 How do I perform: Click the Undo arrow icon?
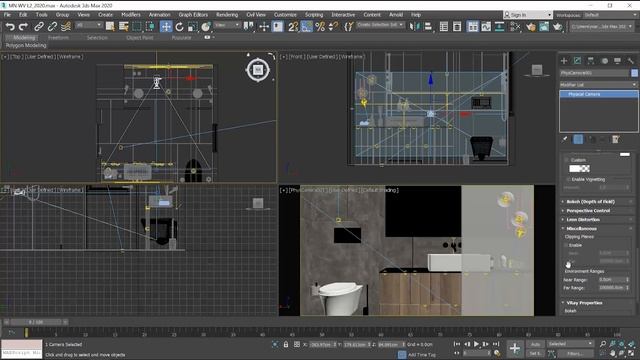pyautogui.click(x=10, y=27)
